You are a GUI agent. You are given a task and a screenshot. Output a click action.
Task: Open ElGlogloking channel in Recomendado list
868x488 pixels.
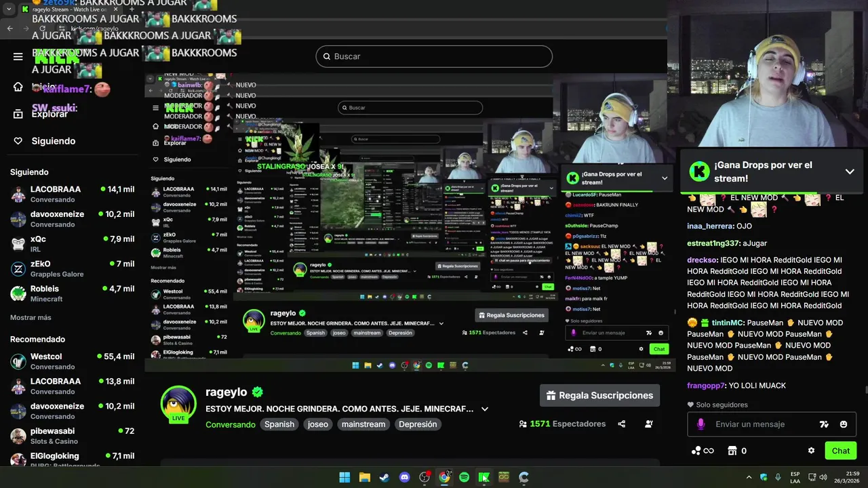click(73, 460)
